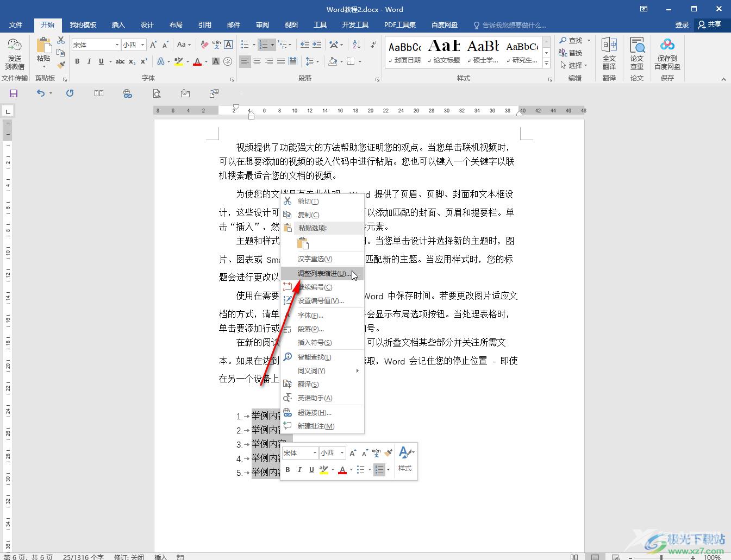731x560 pixels.
Task: Toggle center alignment in ribbon
Action: pyautogui.click(x=257, y=61)
